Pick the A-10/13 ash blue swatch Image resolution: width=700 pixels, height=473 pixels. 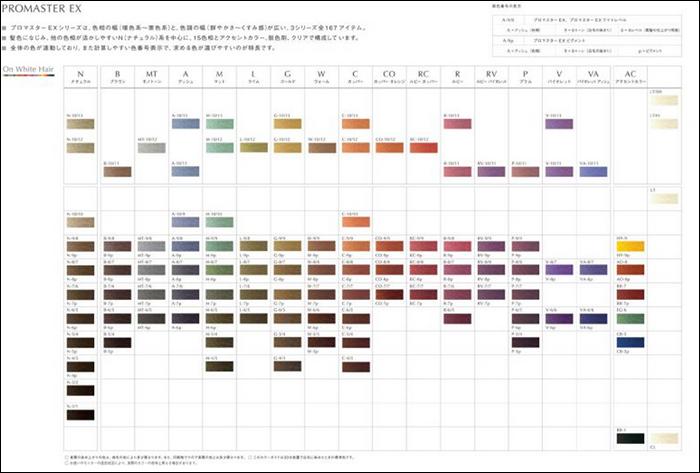pos(185,124)
